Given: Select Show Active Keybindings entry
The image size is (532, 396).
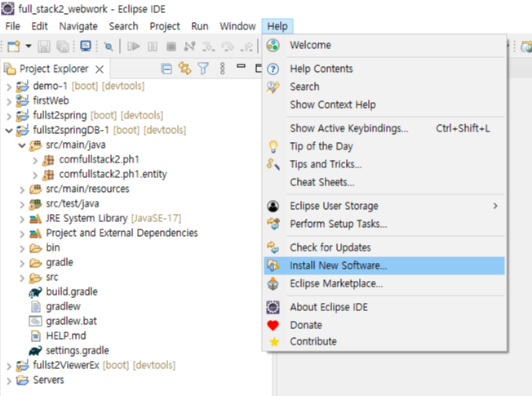Looking at the screenshot, I should pos(384,129).
